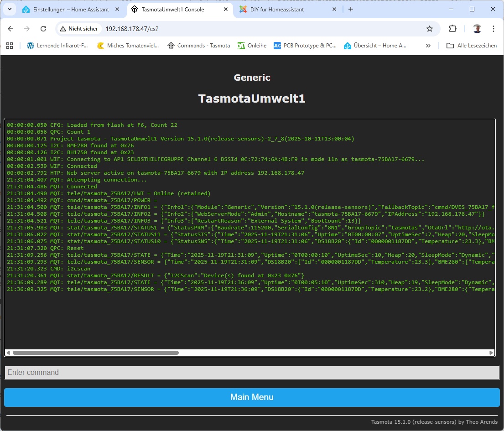Click the browser reload page icon
The image size is (504, 431).
(x=43, y=29)
